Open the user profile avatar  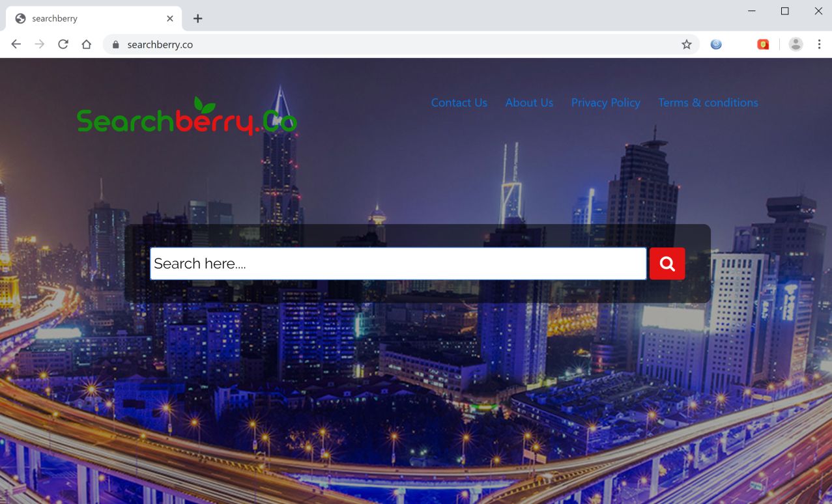[x=796, y=44]
